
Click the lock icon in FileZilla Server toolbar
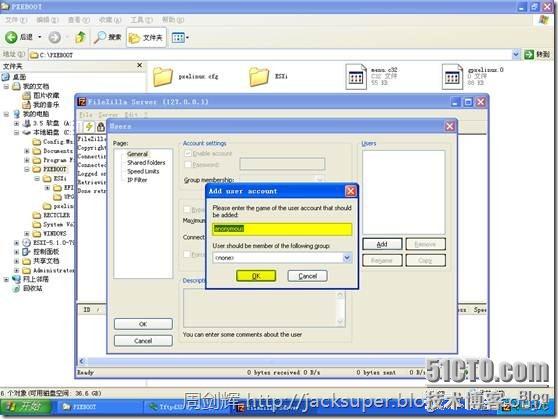(x=101, y=126)
